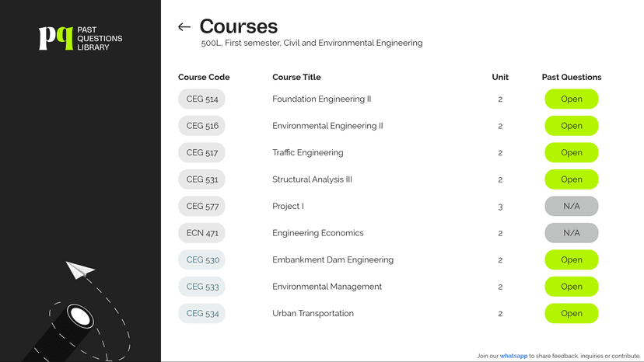Select the ECN 471 course code chip
This screenshot has height=362, width=644.
coord(201,233)
